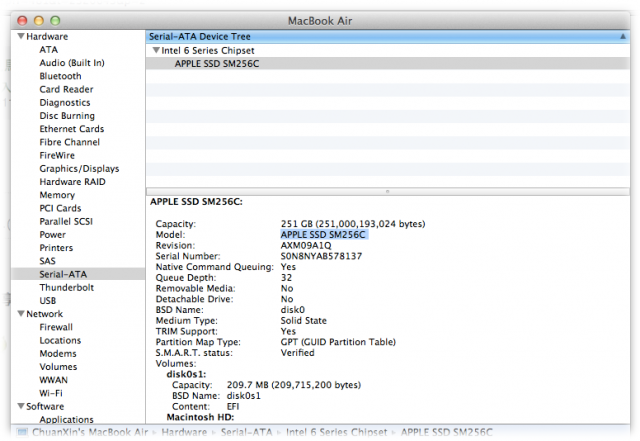
Task: Click the disk0s1 volume heading
Action: click(x=186, y=374)
